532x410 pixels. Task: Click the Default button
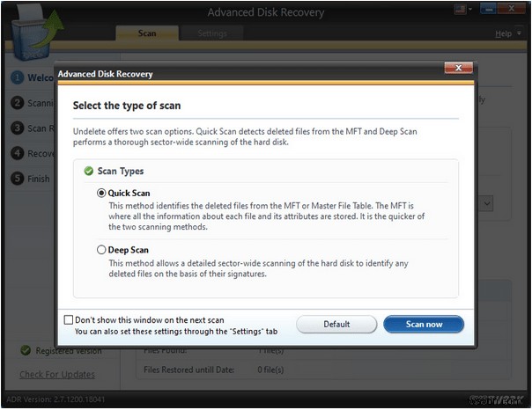click(336, 324)
